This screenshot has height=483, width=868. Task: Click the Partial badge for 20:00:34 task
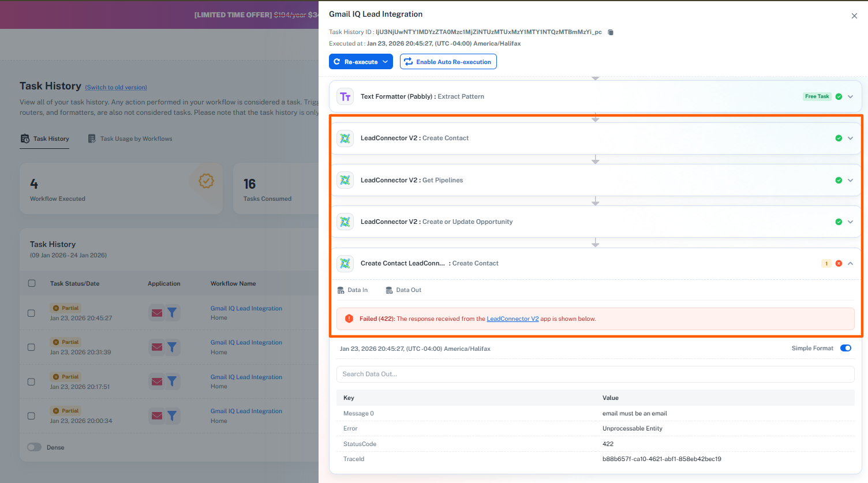pos(65,411)
